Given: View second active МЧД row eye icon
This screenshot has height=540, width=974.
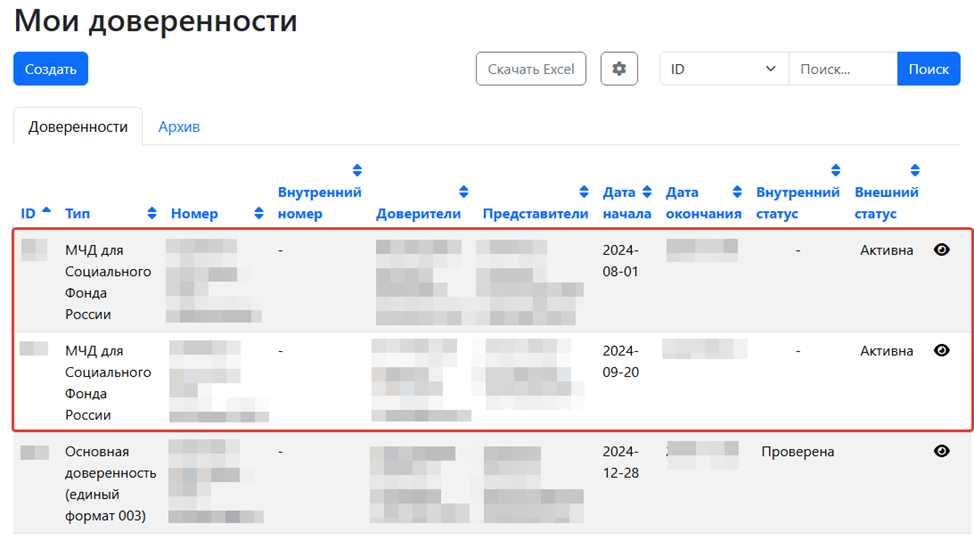Looking at the screenshot, I should [941, 350].
